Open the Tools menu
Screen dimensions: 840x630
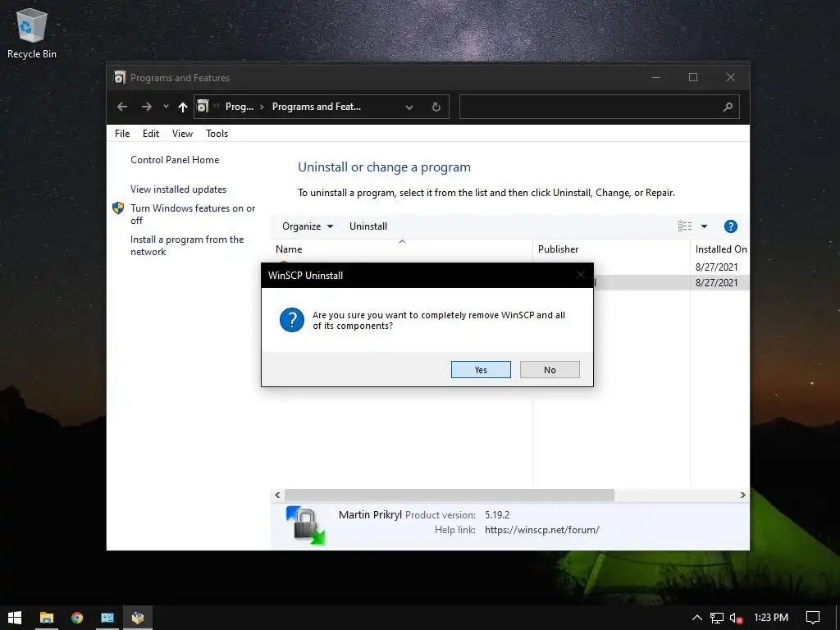[217, 134]
